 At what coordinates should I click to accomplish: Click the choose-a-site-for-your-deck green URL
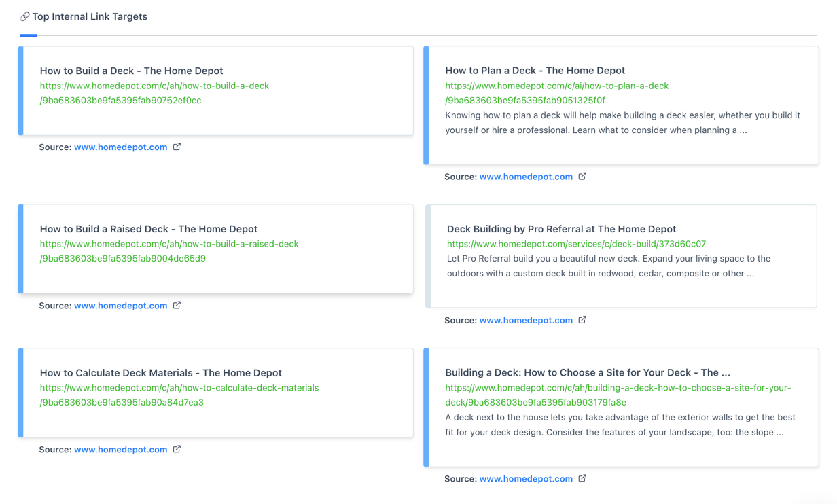click(x=618, y=395)
